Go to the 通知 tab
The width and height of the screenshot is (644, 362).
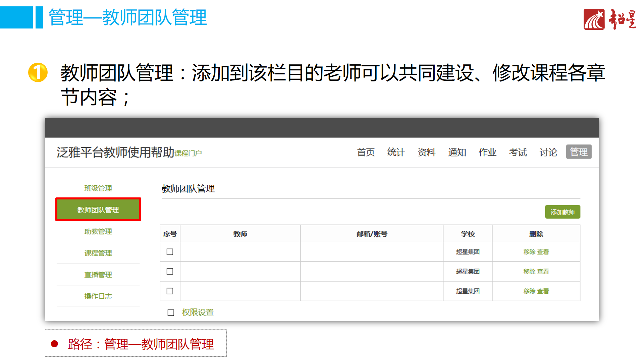click(457, 152)
